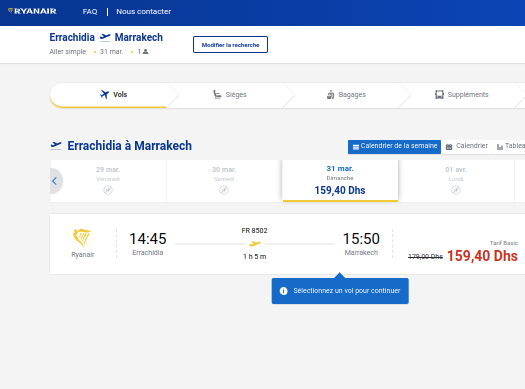Click the Ryanair logo in header
The width and height of the screenshot is (525, 389).
32,11
